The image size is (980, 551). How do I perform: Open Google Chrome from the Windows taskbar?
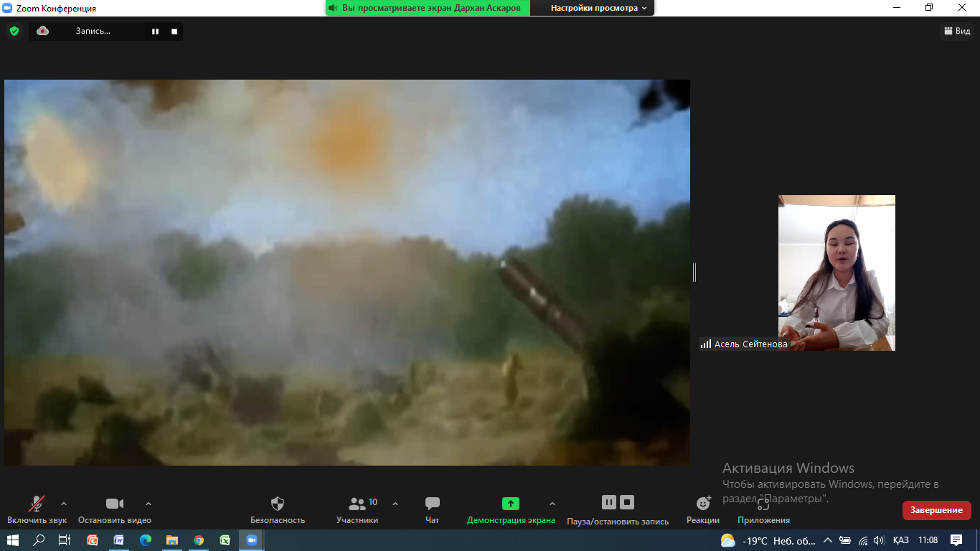tap(199, 540)
